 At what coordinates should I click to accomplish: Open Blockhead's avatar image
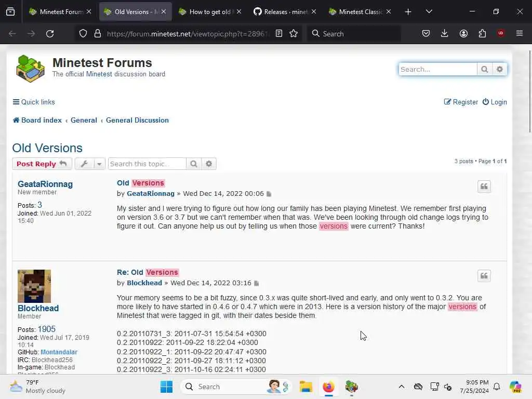[34, 286]
